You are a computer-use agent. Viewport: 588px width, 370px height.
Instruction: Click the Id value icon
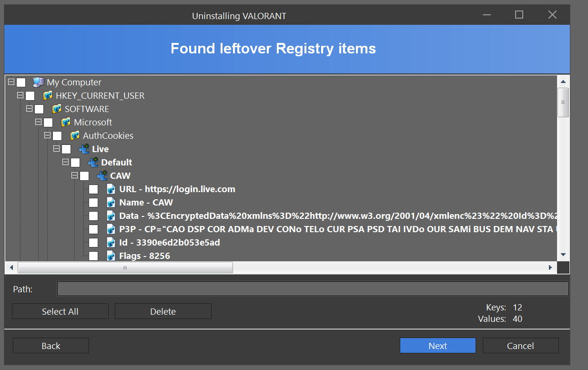111,243
